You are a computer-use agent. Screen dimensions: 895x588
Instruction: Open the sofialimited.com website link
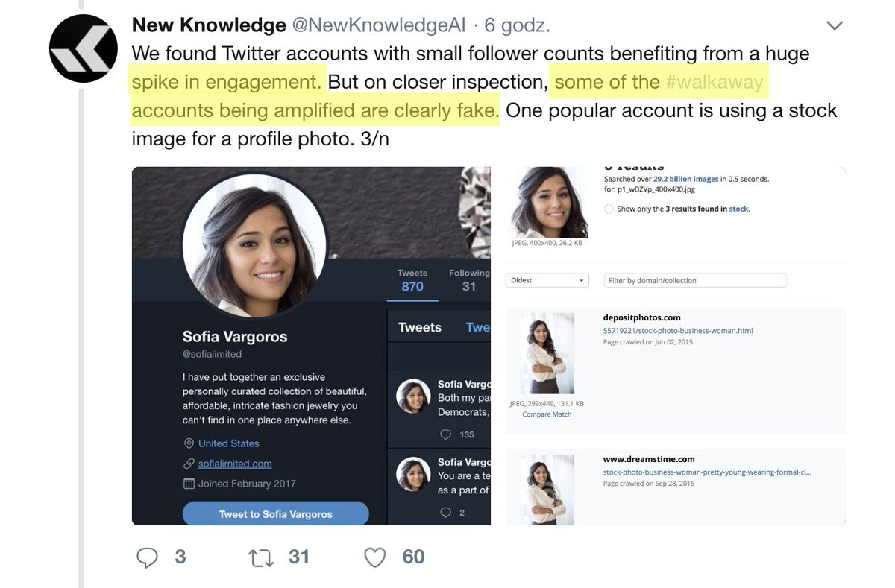point(235,464)
